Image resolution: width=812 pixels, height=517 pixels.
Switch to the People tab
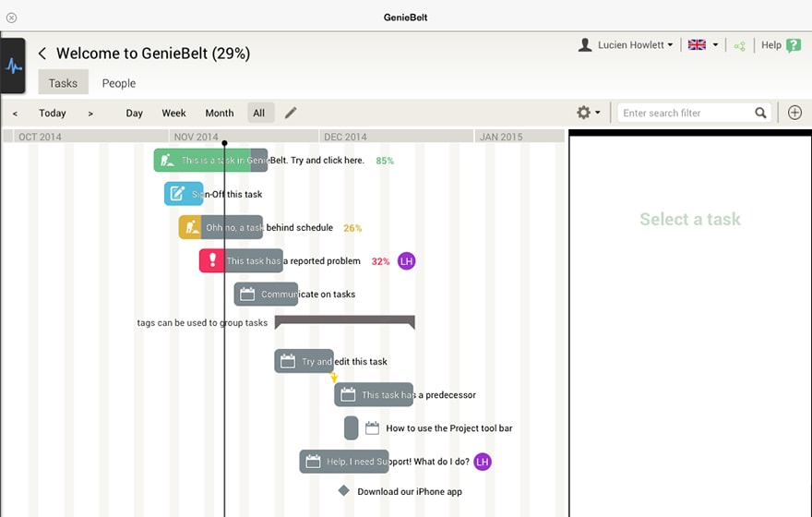click(x=119, y=83)
